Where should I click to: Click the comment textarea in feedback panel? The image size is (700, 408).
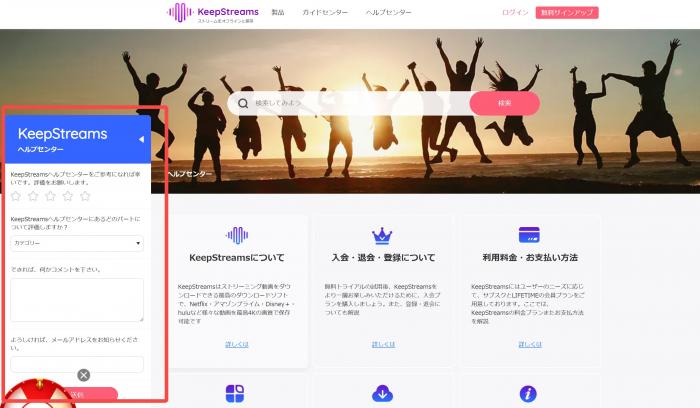(77, 300)
